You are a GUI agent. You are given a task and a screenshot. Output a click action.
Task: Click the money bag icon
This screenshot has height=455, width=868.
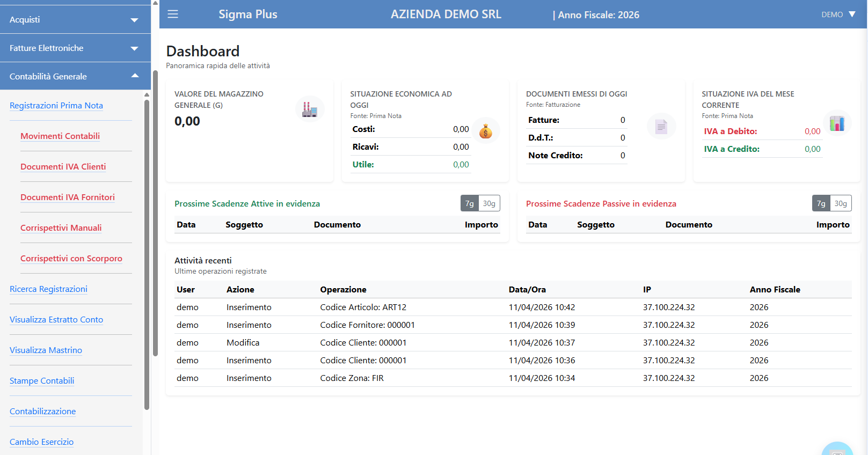486,131
